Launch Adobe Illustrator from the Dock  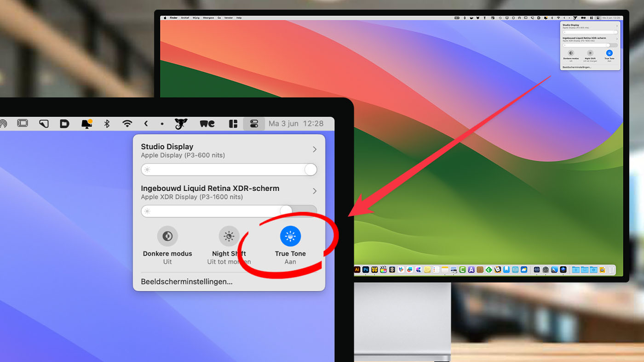[356, 270]
